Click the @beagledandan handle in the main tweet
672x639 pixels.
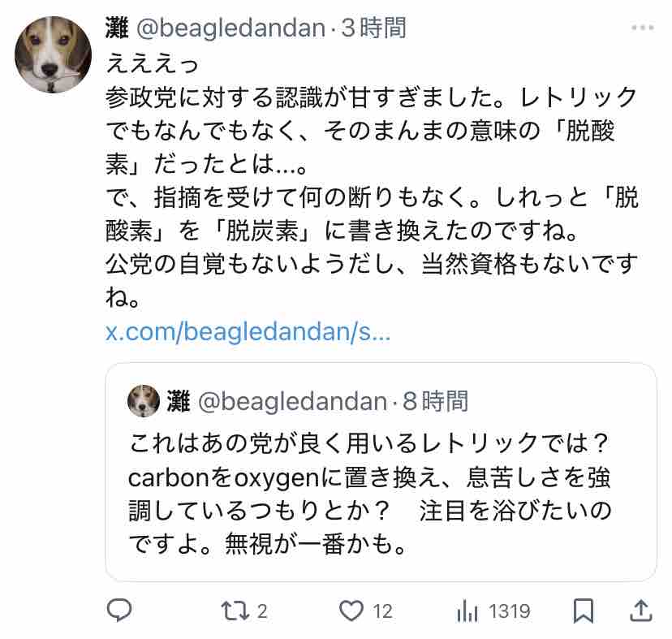[x=228, y=28]
